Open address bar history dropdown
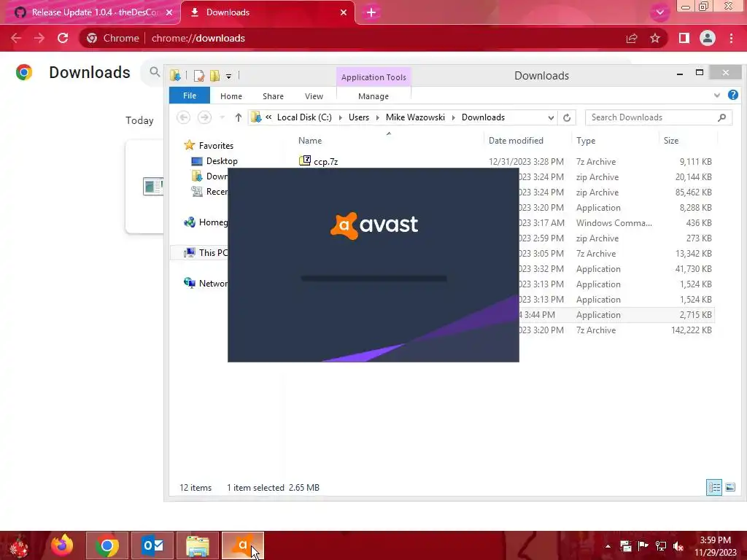The width and height of the screenshot is (747, 560). click(x=551, y=117)
